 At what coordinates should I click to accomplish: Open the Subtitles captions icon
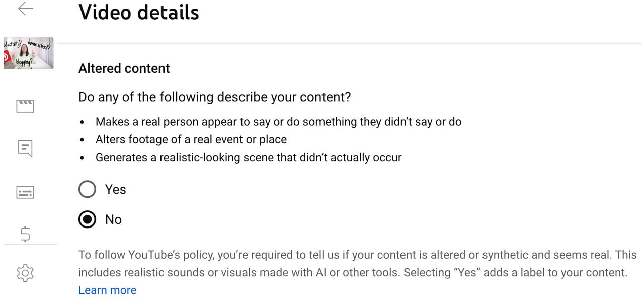(25, 192)
